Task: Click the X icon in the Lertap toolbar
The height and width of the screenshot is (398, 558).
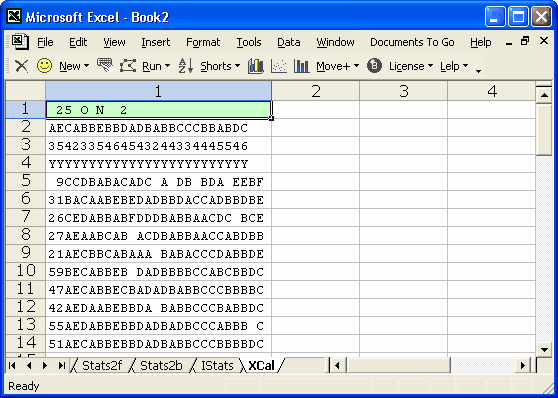Action: click(21, 66)
